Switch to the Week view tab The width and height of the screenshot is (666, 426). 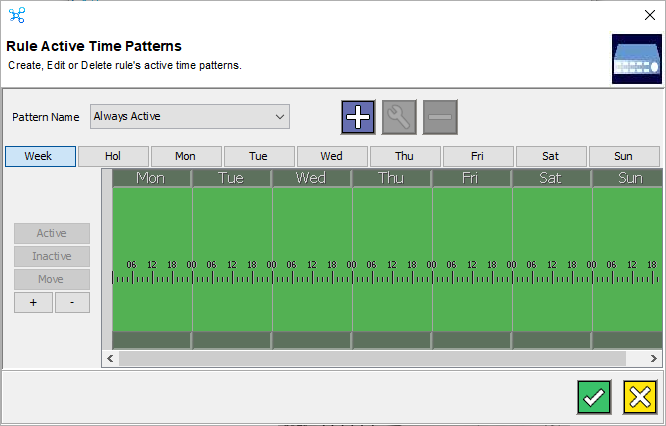coord(40,156)
